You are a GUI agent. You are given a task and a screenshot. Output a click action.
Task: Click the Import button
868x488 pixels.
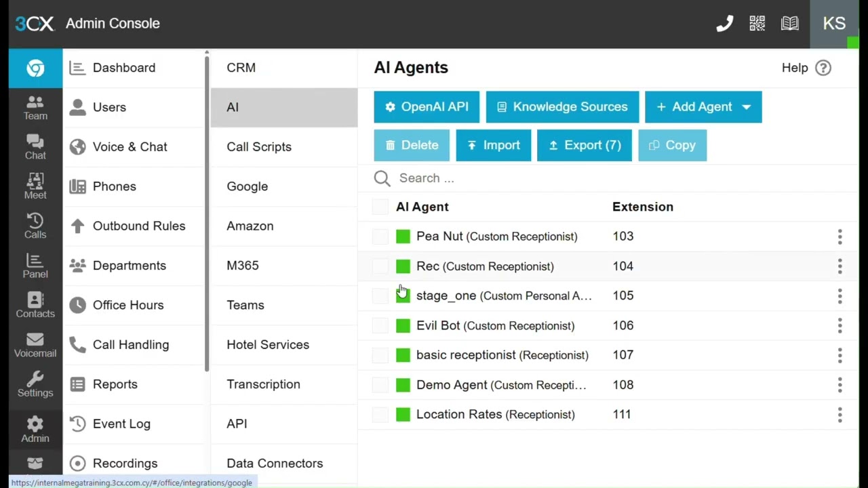pyautogui.click(x=494, y=145)
